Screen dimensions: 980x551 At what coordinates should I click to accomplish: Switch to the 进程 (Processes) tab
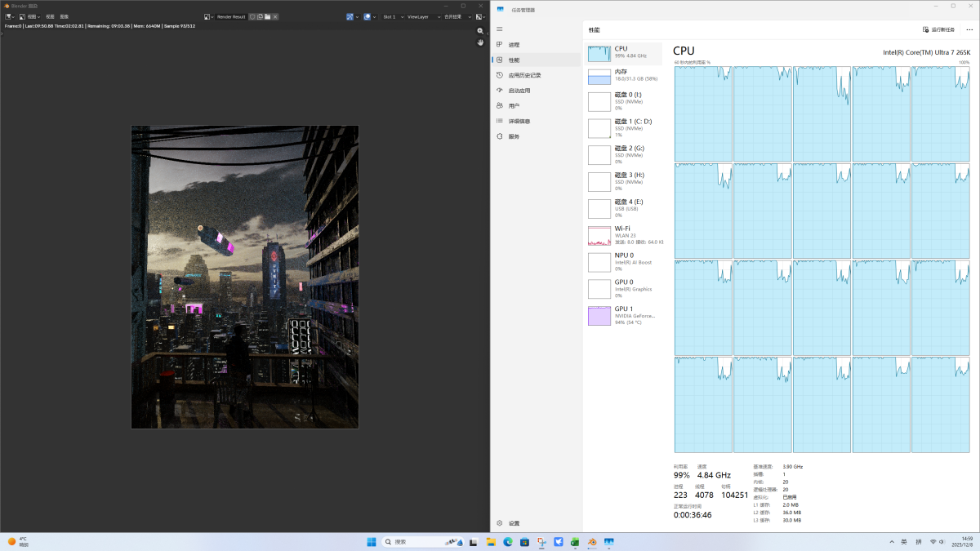[514, 45]
